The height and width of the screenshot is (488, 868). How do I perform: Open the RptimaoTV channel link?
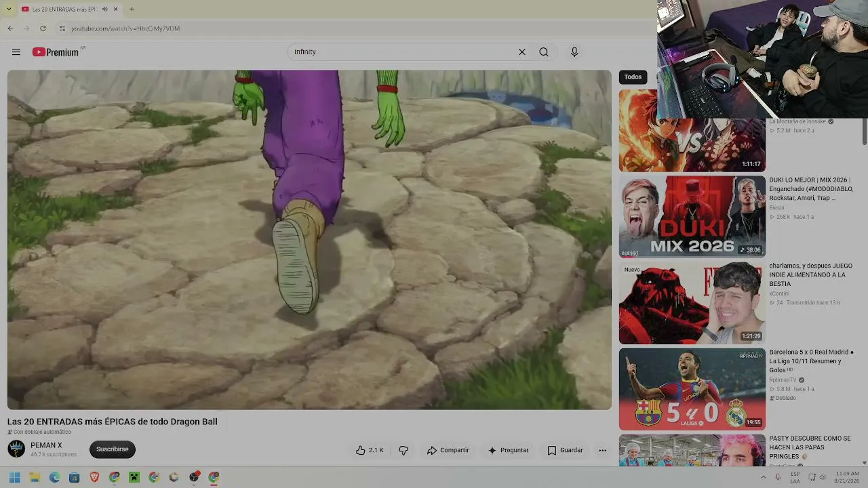[x=783, y=380]
